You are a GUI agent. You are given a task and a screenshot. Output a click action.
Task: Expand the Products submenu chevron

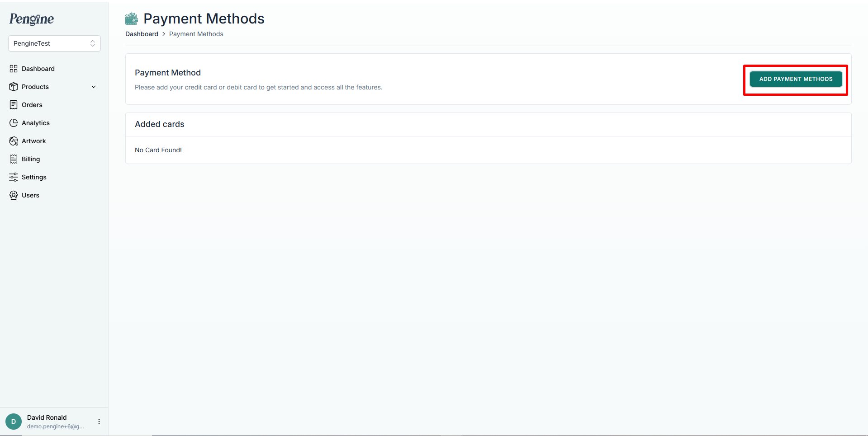coord(94,86)
